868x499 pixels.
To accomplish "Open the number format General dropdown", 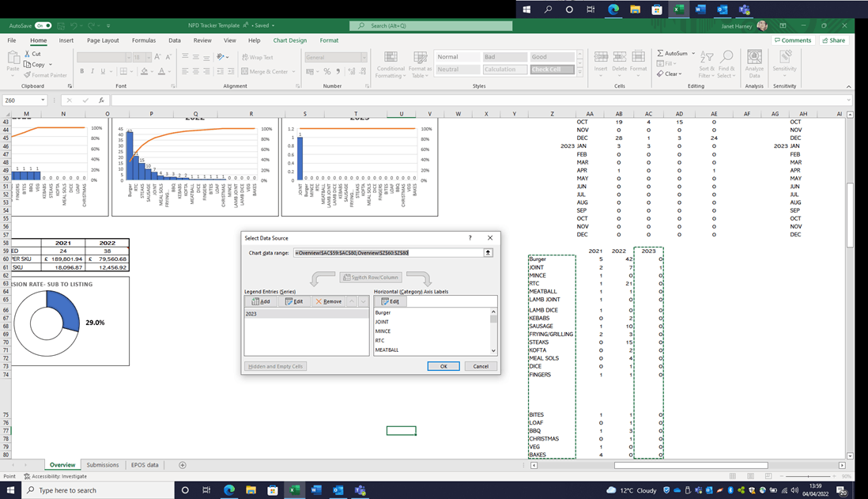I will 364,57.
